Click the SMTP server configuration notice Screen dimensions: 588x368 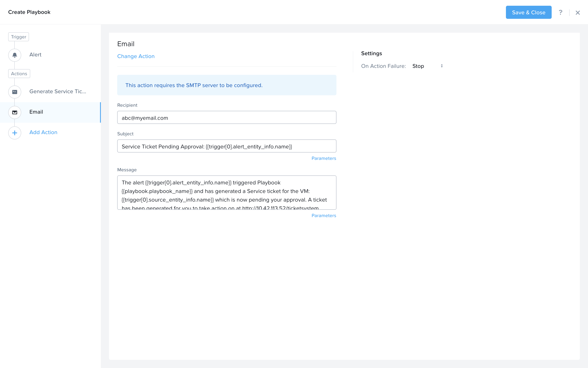pos(226,85)
